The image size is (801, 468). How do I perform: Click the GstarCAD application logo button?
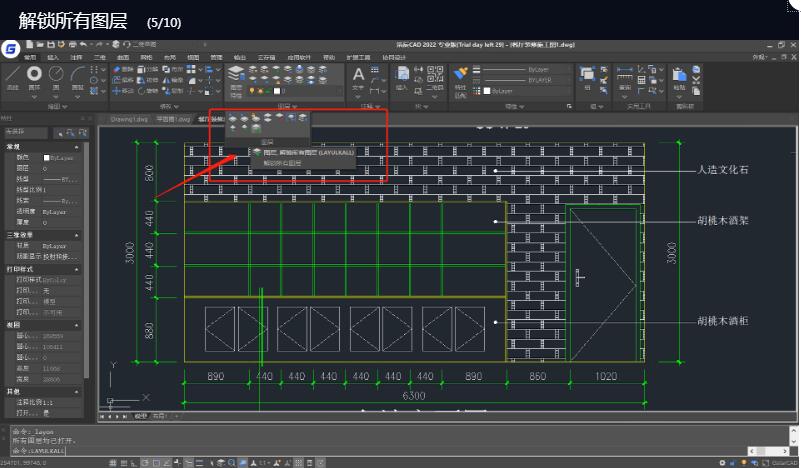pos(11,48)
